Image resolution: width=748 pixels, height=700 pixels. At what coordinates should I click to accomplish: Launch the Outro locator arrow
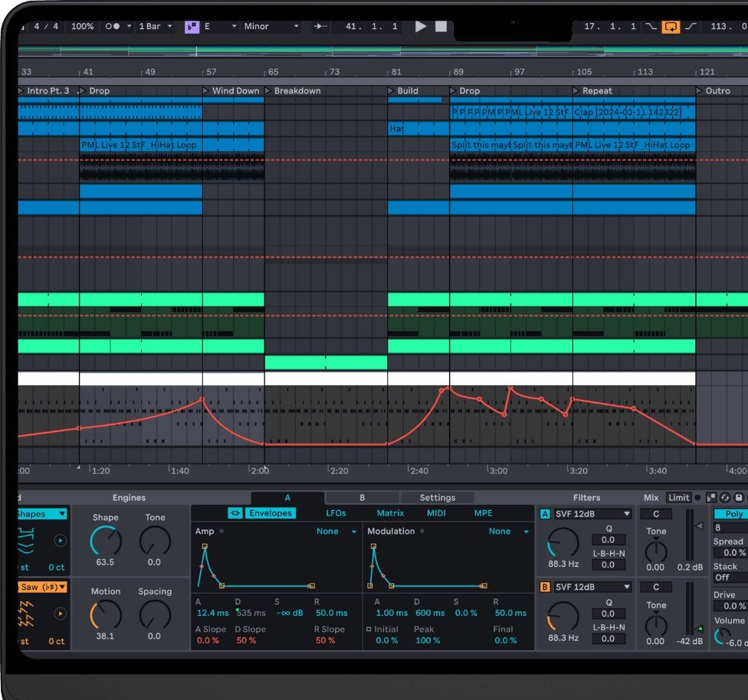click(699, 90)
